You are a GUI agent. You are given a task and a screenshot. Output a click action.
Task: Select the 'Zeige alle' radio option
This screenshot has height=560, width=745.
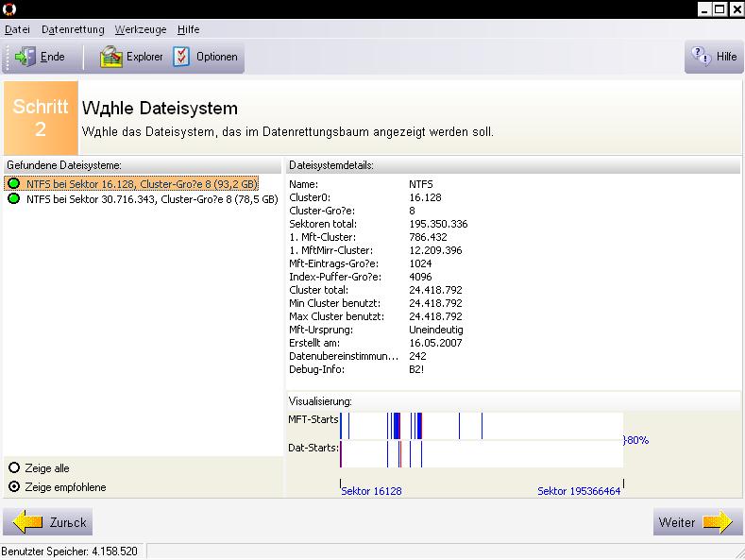14,468
